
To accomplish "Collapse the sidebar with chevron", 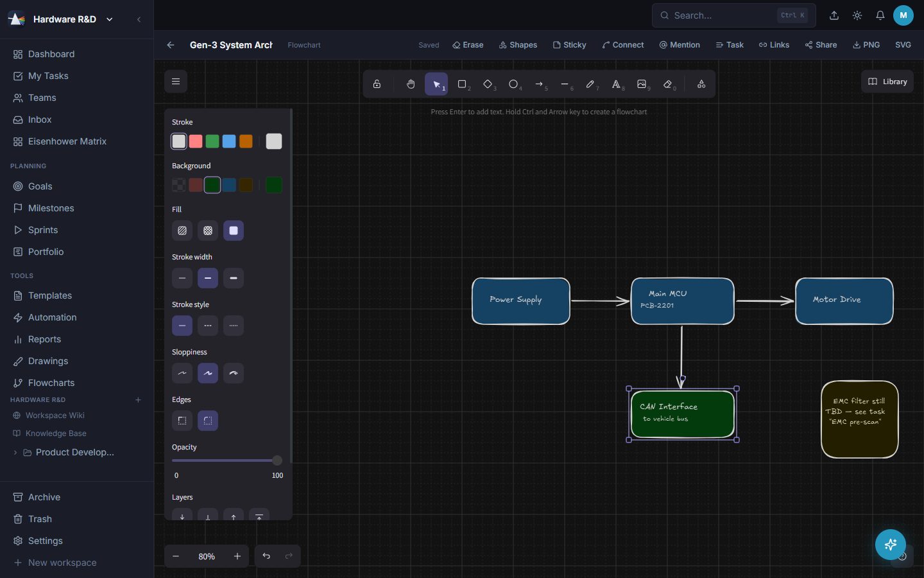I will point(139,19).
